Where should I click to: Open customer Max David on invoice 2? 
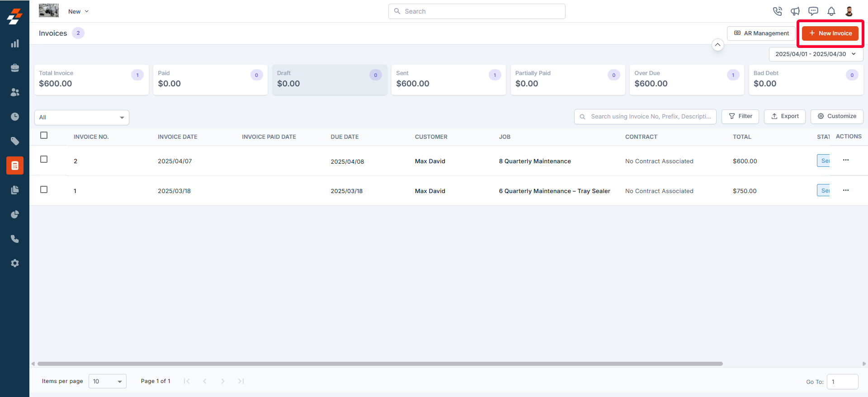[x=430, y=161]
